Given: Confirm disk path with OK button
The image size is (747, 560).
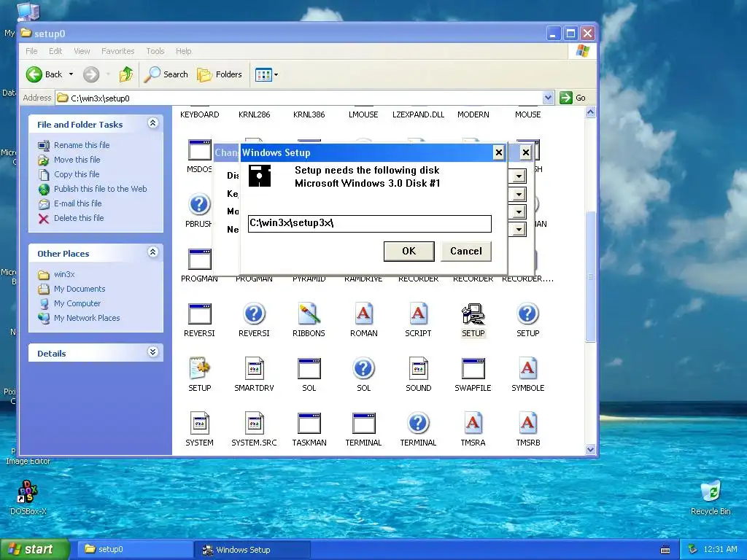Looking at the screenshot, I should pyautogui.click(x=409, y=252).
